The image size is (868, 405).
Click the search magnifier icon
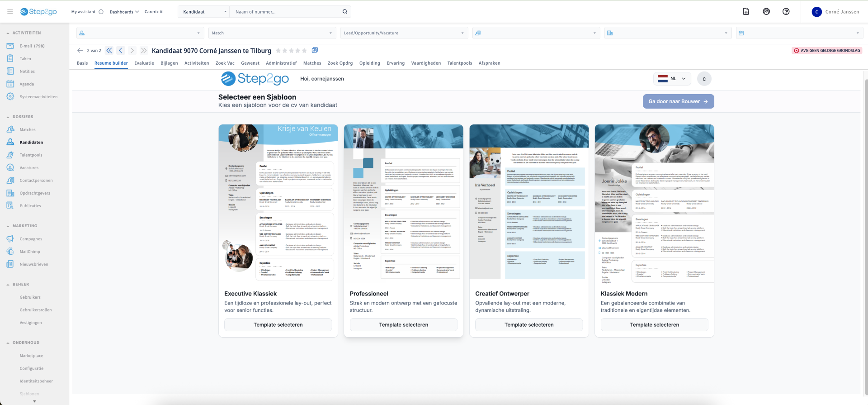point(344,12)
